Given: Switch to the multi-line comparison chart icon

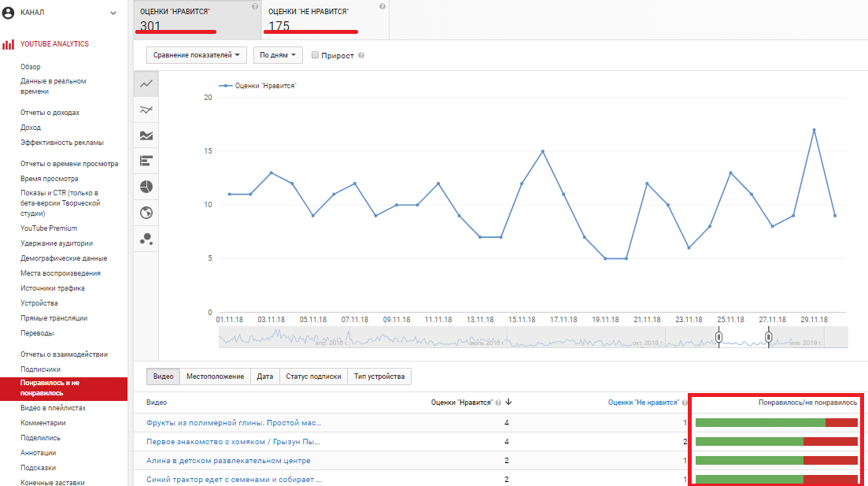Looking at the screenshot, I should pyautogui.click(x=146, y=109).
